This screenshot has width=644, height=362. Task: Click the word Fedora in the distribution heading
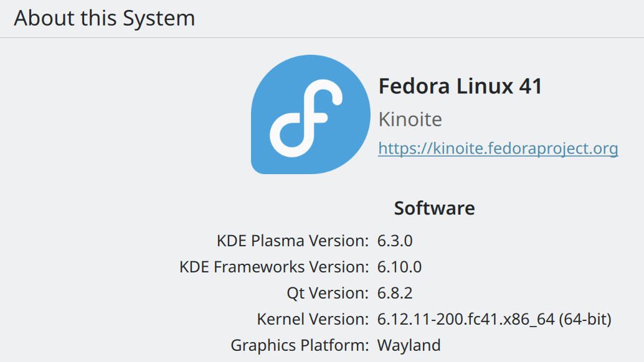click(x=414, y=86)
